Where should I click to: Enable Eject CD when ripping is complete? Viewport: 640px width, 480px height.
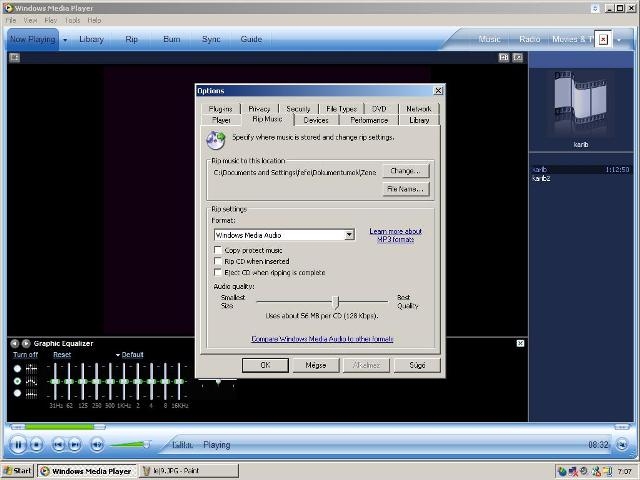[218, 272]
